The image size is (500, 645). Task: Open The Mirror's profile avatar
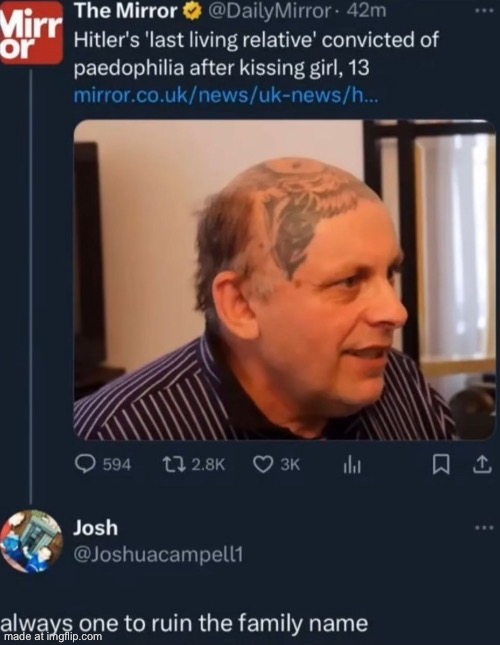click(31, 33)
